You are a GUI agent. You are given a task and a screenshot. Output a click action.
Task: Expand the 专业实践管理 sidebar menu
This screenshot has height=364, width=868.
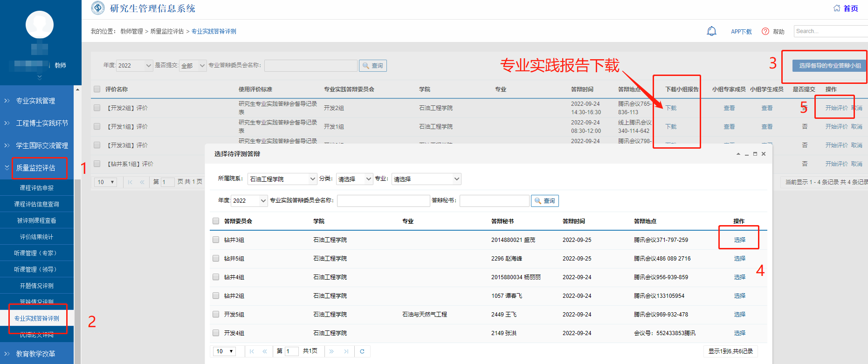coord(36,101)
